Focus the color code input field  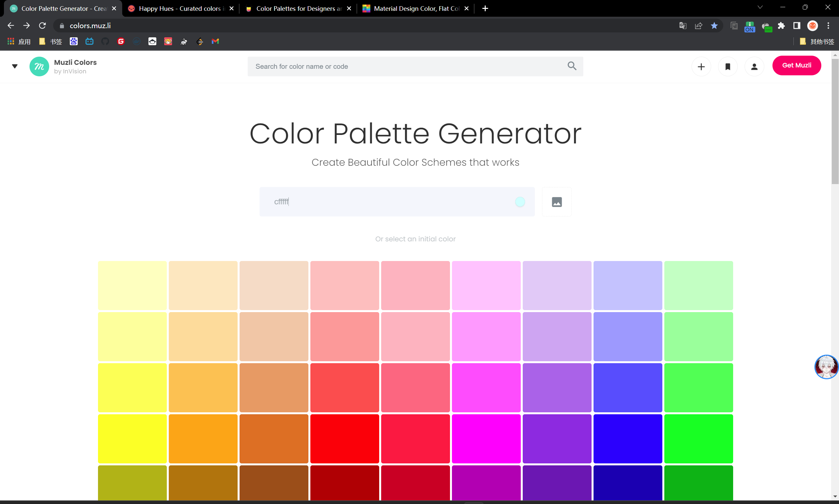point(387,202)
